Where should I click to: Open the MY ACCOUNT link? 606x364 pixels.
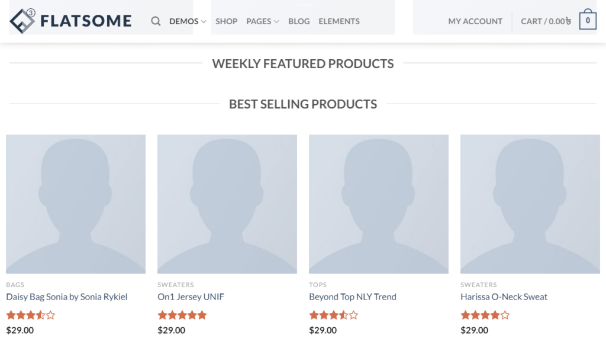[x=475, y=21]
